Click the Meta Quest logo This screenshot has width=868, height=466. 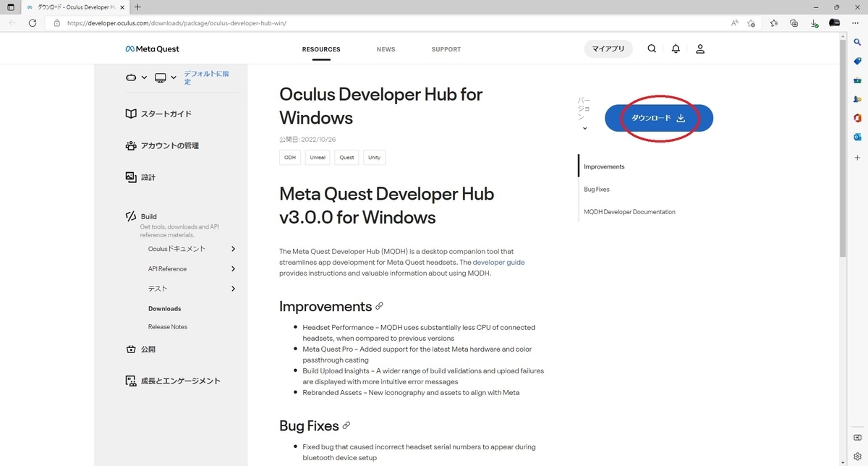152,48
